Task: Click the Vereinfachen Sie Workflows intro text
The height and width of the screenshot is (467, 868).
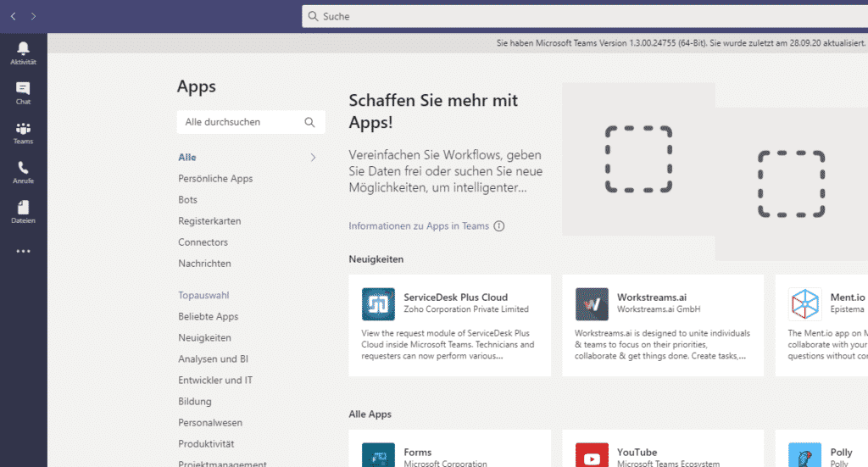Action: pyautogui.click(x=446, y=171)
